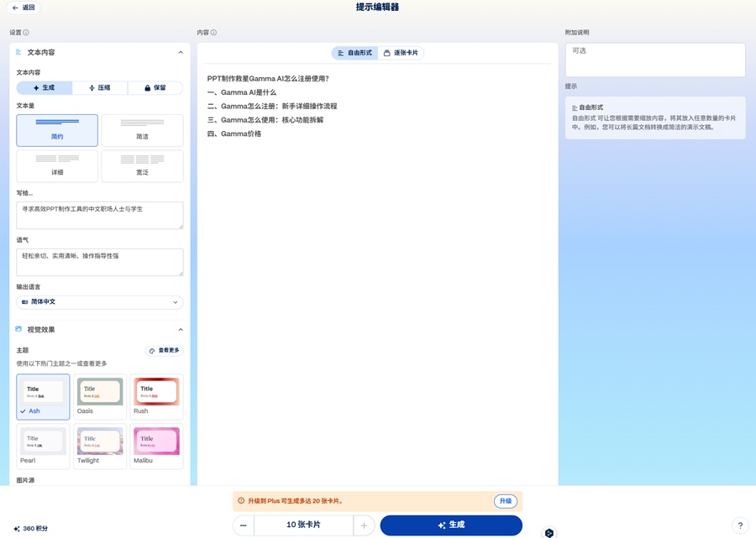Click the 文本内容 section icon
The image size is (756, 538).
(18, 51)
